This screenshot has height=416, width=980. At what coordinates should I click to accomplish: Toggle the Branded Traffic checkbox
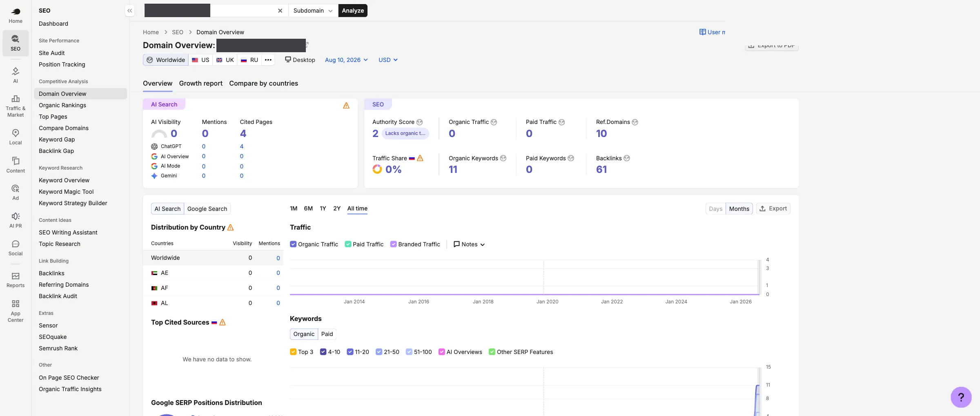pyautogui.click(x=393, y=244)
